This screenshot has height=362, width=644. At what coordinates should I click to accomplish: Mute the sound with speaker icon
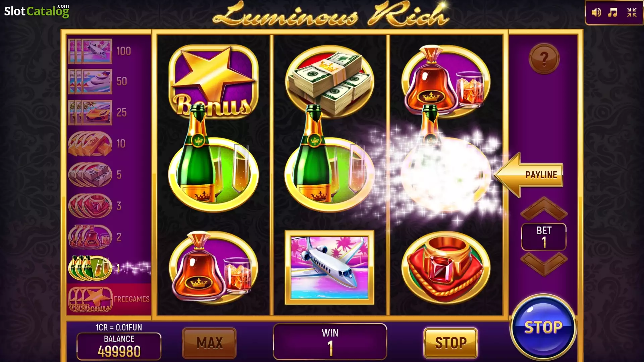[x=596, y=13]
